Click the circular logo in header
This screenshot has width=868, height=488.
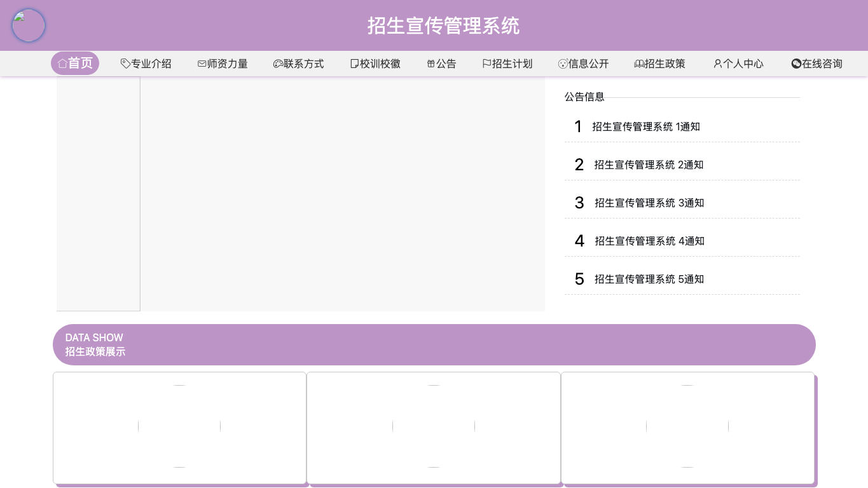pos(29,25)
